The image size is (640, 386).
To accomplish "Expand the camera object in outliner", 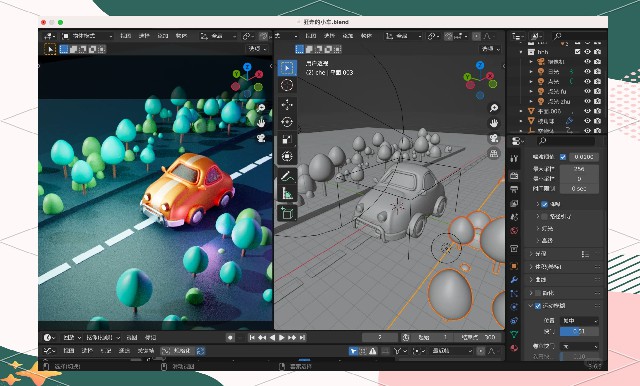I will 531,62.
